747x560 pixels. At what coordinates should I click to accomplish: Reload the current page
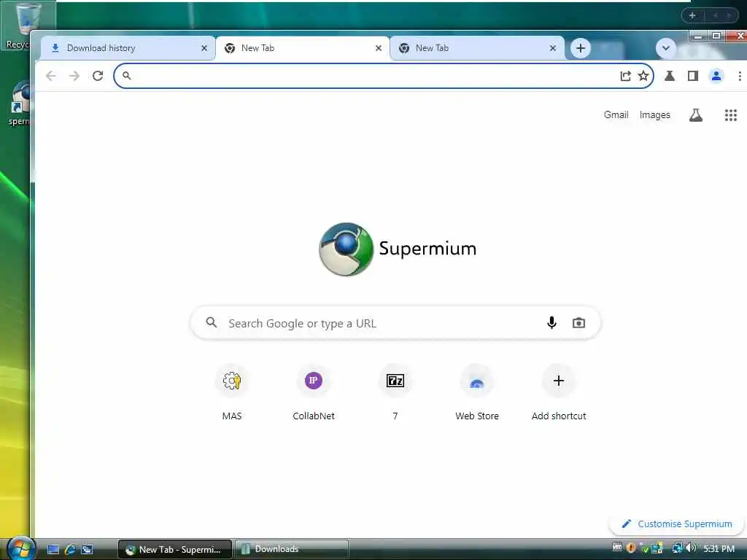point(98,76)
